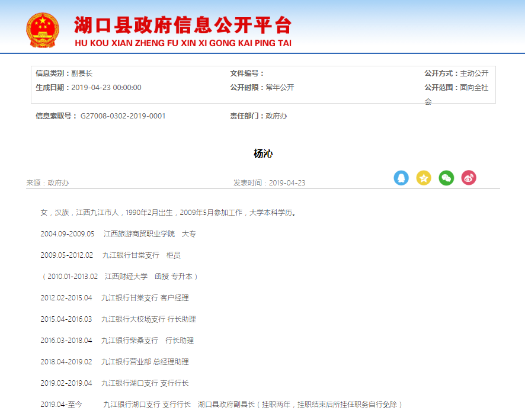Click 公开时限：常年公开

[x=262, y=87]
